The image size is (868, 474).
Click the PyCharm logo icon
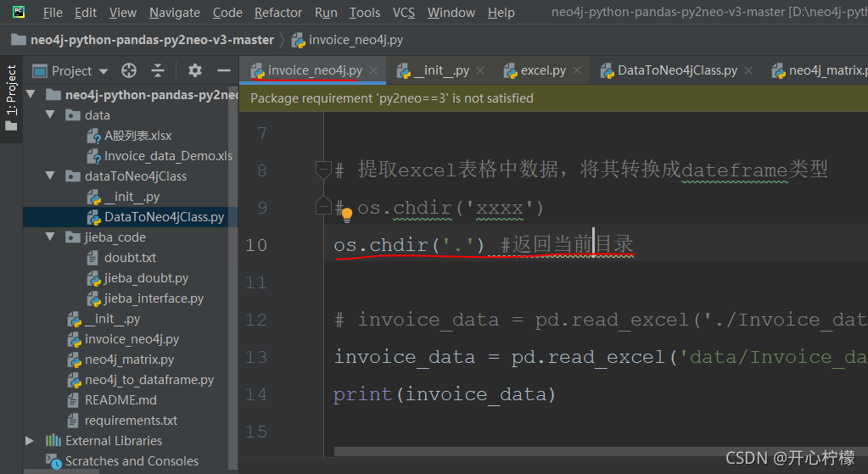[x=19, y=12]
